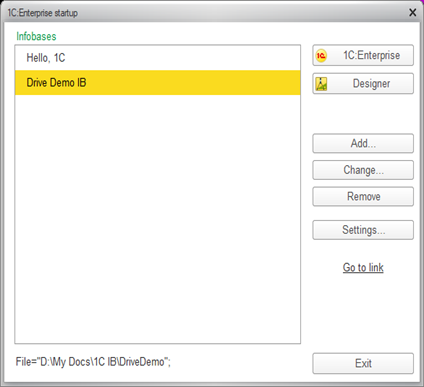Click the File path connection string

(93, 362)
